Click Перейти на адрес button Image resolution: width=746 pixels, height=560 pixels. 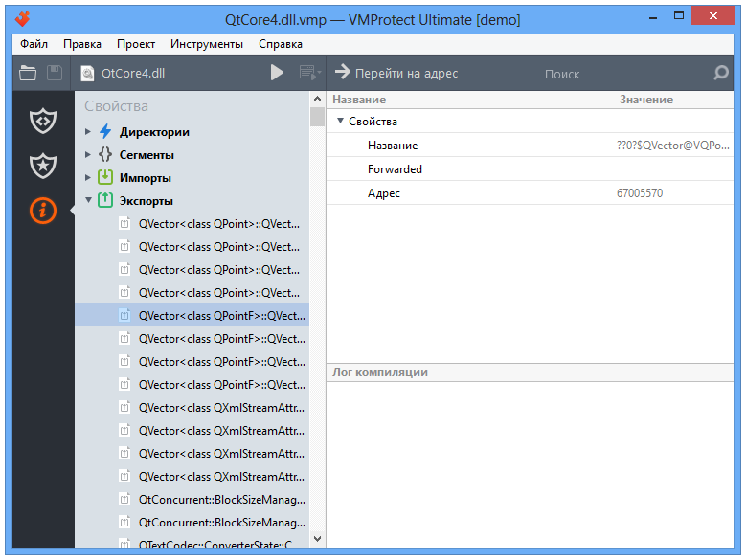coord(396,73)
